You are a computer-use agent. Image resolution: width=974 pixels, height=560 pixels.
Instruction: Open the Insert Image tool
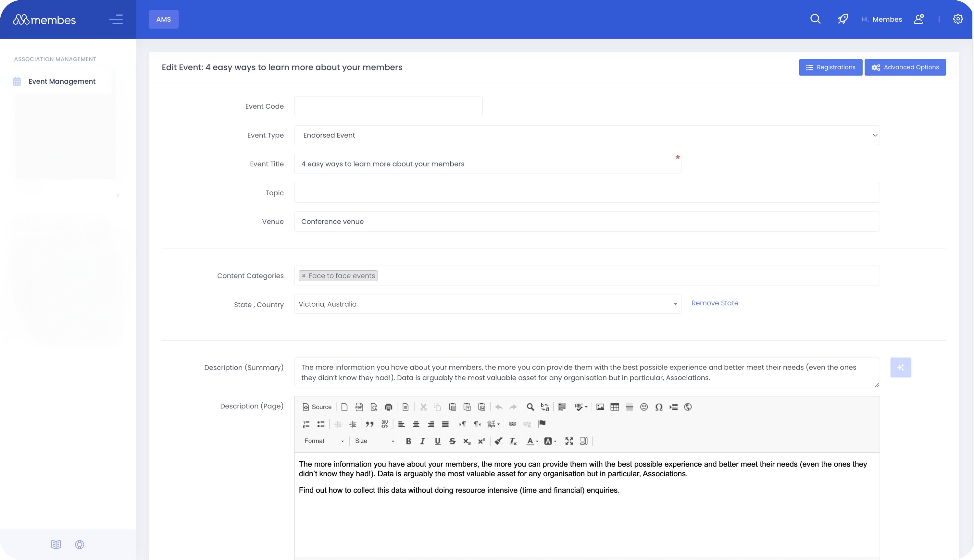[600, 407]
